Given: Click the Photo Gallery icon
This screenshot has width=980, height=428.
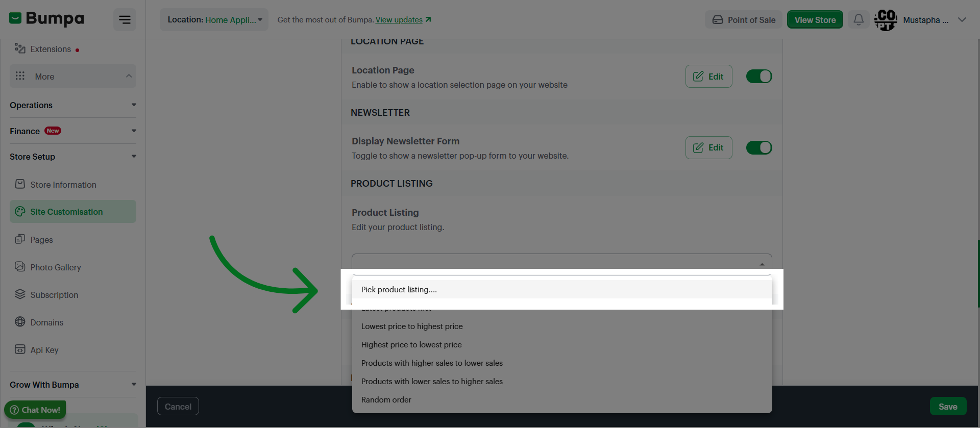Looking at the screenshot, I should 20,267.
